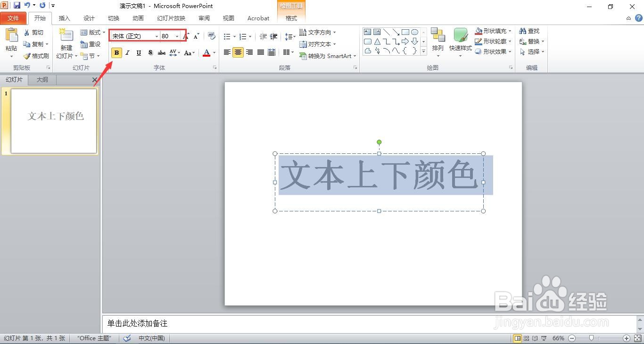
Task: Click the Paste (粘贴) clipboard icon
Action: [11, 36]
